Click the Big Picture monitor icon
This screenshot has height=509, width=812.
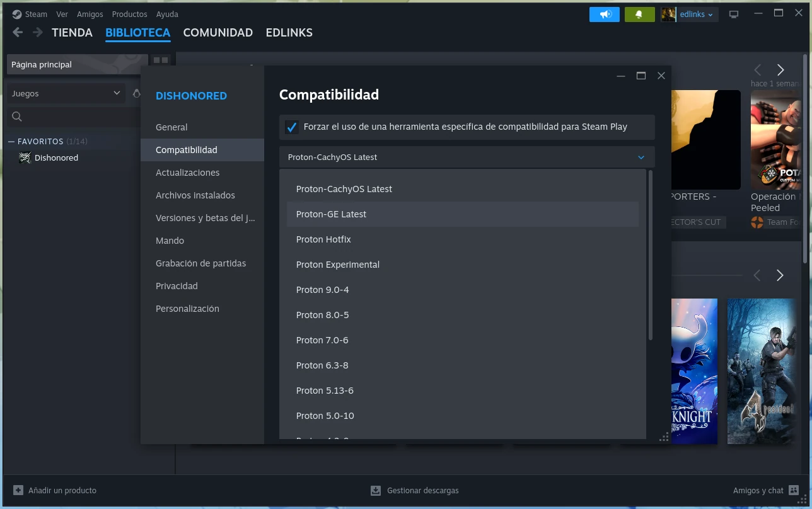[734, 14]
